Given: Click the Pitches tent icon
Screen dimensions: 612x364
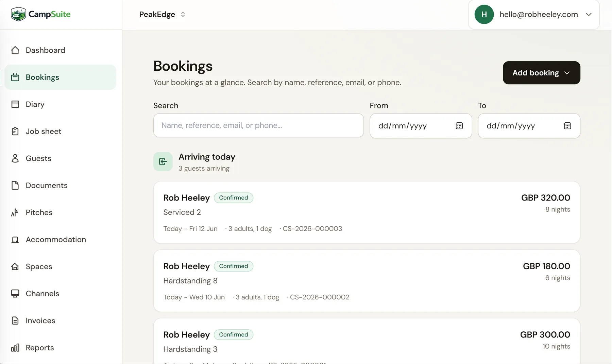Looking at the screenshot, I should (15, 212).
